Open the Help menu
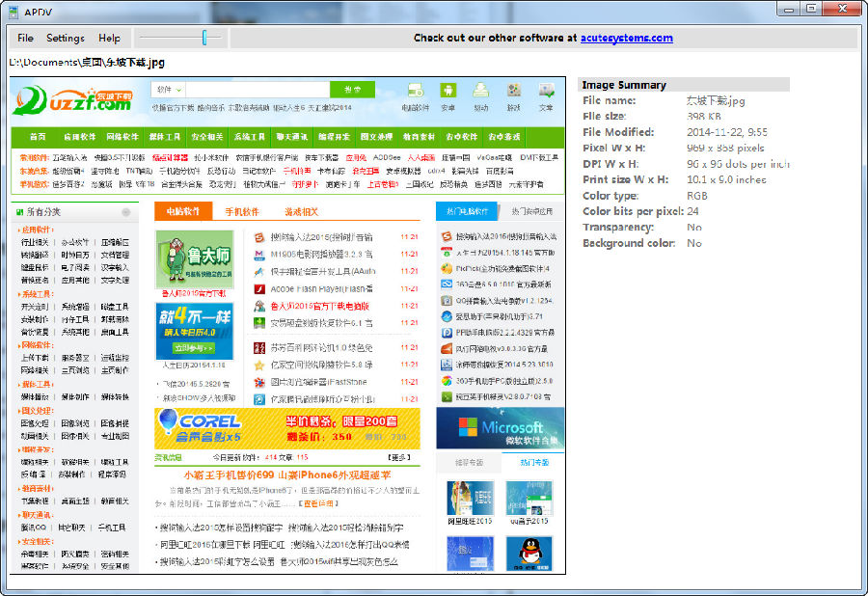The image size is (868, 596). (x=109, y=39)
